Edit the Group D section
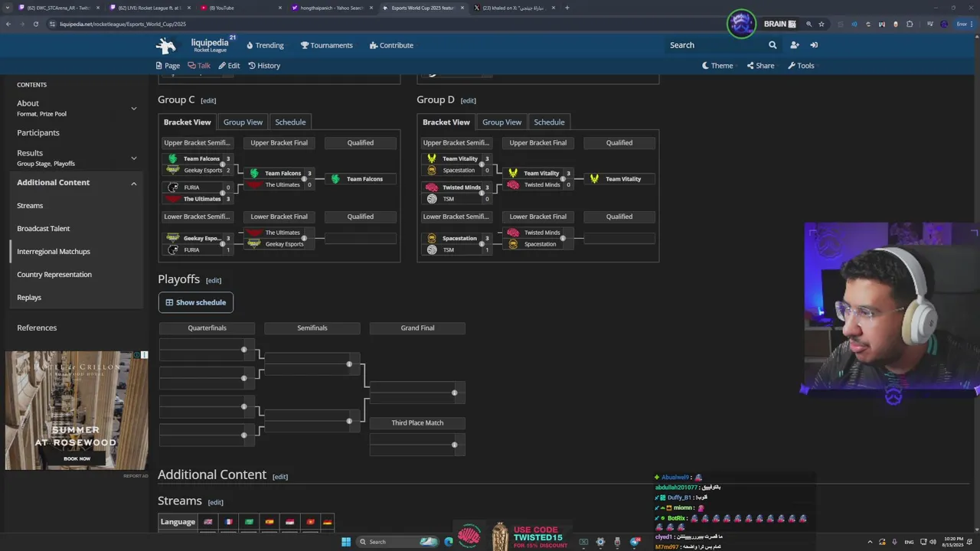The image size is (980, 551). (468, 100)
